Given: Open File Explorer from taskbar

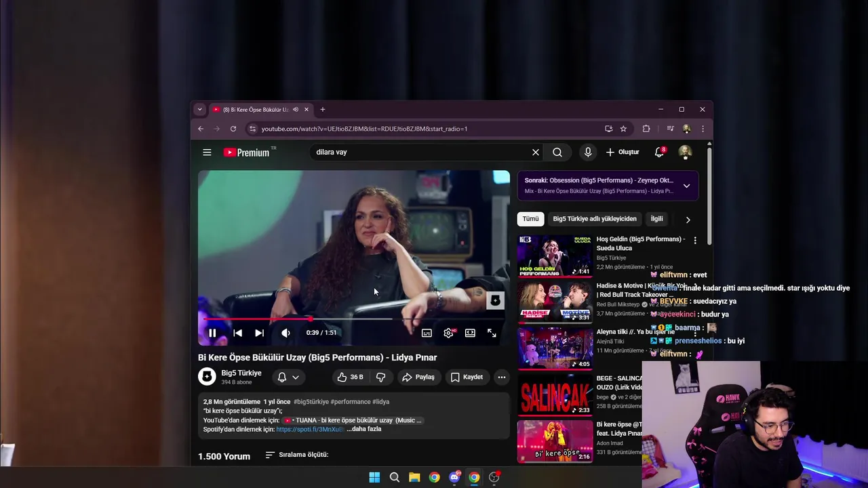Looking at the screenshot, I should pyautogui.click(x=414, y=477).
